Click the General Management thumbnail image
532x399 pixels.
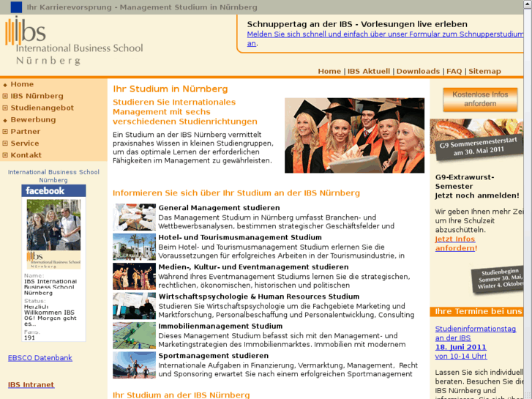click(x=135, y=217)
